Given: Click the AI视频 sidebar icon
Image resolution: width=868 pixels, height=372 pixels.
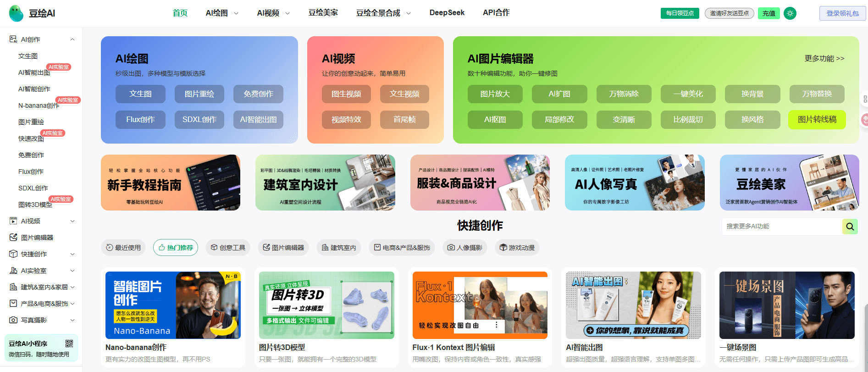Looking at the screenshot, I should pos(13,221).
